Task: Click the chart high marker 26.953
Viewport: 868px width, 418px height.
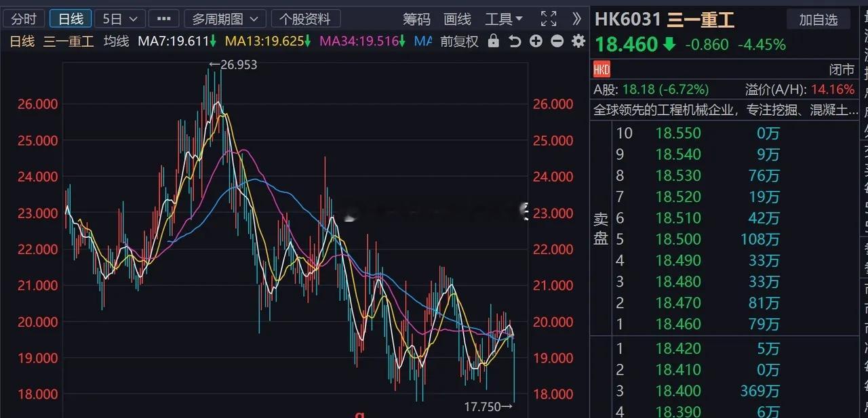Action: tap(233, 65)
